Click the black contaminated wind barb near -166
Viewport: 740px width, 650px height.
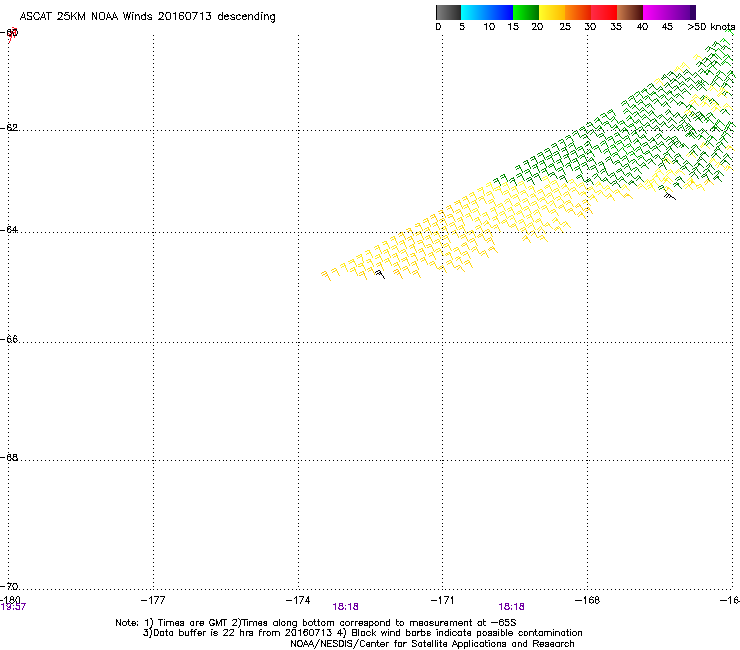[670, 195]
